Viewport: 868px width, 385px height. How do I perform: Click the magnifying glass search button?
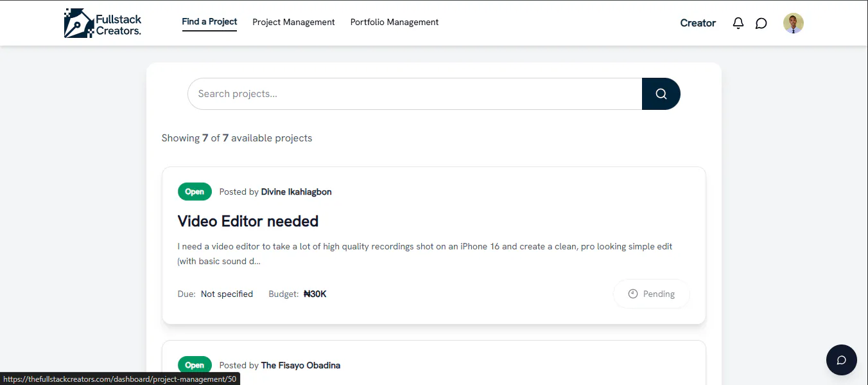coord(661,94)
